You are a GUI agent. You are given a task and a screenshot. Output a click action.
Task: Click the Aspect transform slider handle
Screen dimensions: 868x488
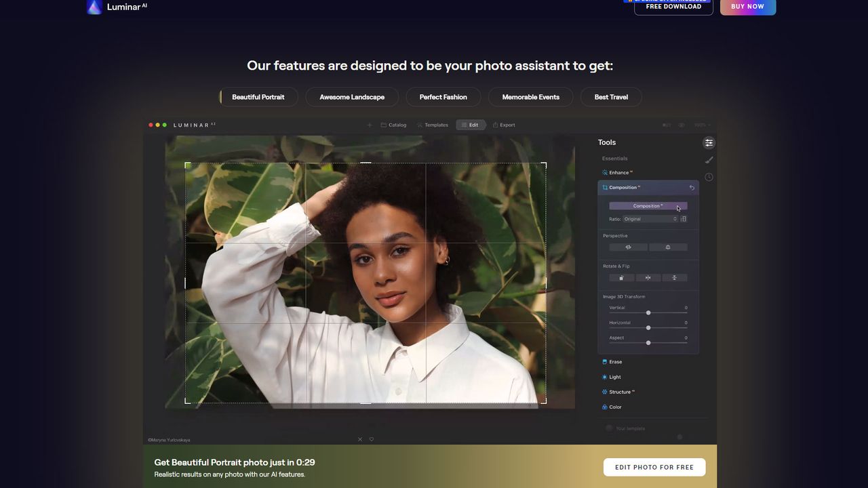tap(648, 343)
